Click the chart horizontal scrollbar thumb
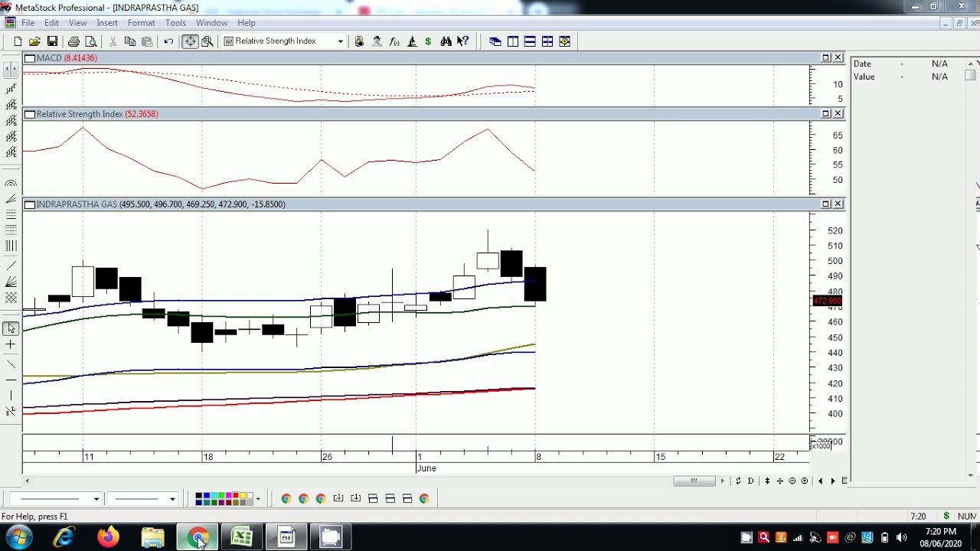 (694, 481)
